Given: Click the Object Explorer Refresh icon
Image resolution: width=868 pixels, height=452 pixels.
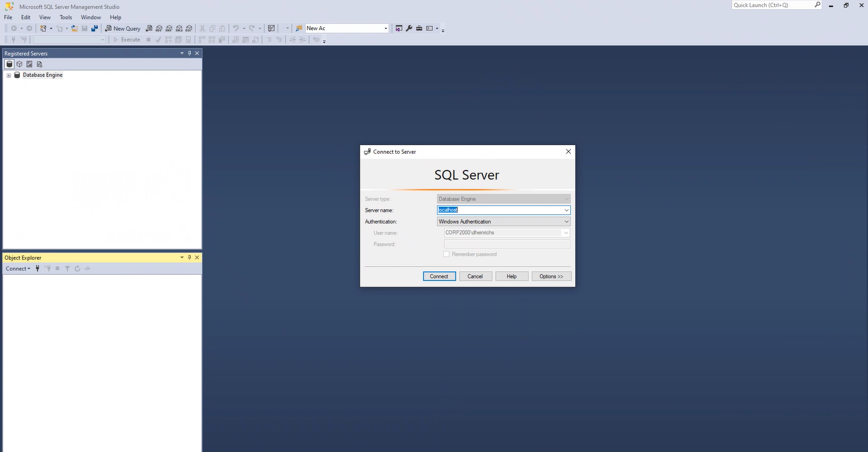Looking at the screenshot, I should click(77, 269).
